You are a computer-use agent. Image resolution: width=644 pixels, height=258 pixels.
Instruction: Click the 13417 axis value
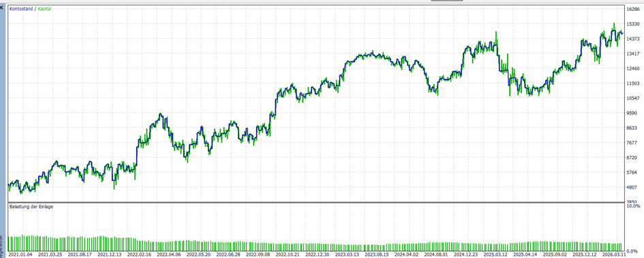coord(633,54)
